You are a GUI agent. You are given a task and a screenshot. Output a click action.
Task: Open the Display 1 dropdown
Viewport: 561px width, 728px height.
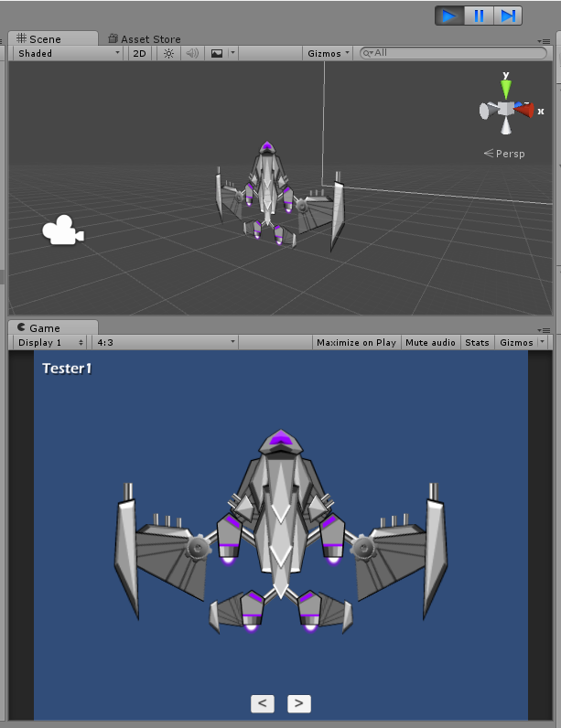click(x=51, y=343)
